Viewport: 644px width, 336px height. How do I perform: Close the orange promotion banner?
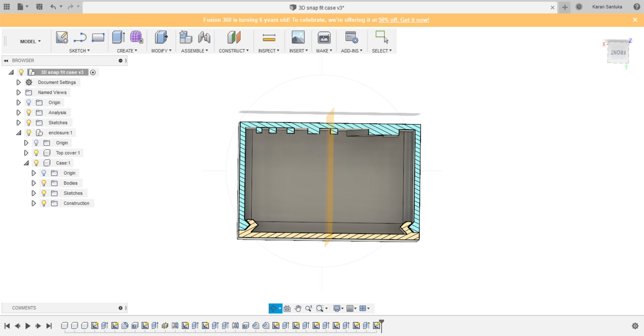click(635, 20)
